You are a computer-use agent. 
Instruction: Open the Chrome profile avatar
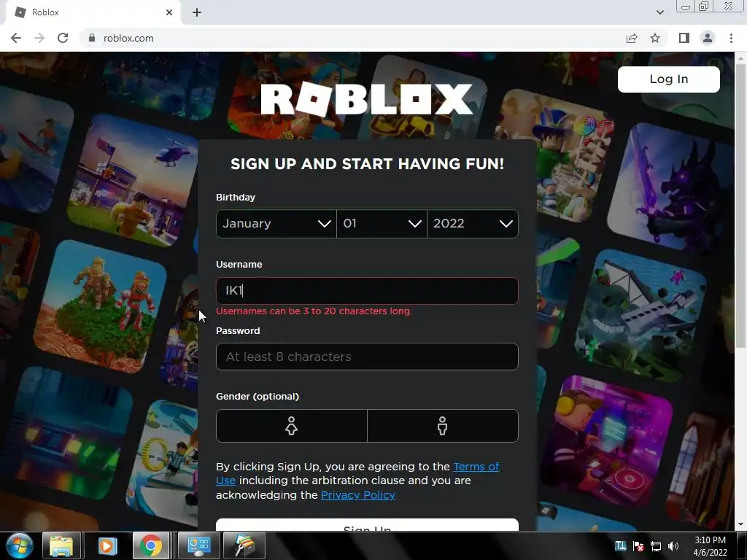click(x=708, y=38)
